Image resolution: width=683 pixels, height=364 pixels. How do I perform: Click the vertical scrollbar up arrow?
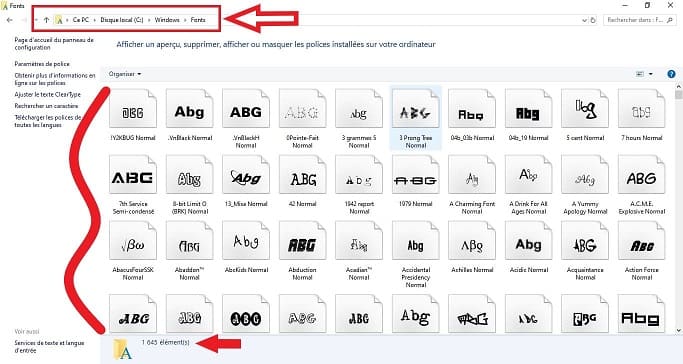click(679, 87)
